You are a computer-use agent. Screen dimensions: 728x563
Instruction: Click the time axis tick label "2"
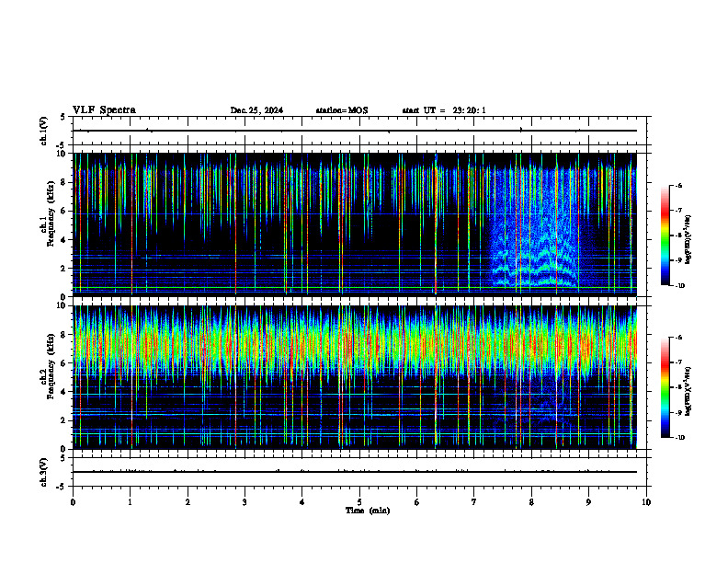(188, 502)
